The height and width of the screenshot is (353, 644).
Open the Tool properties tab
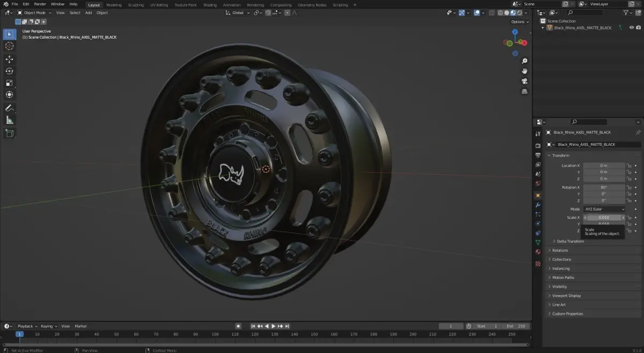tap(538, 134)
